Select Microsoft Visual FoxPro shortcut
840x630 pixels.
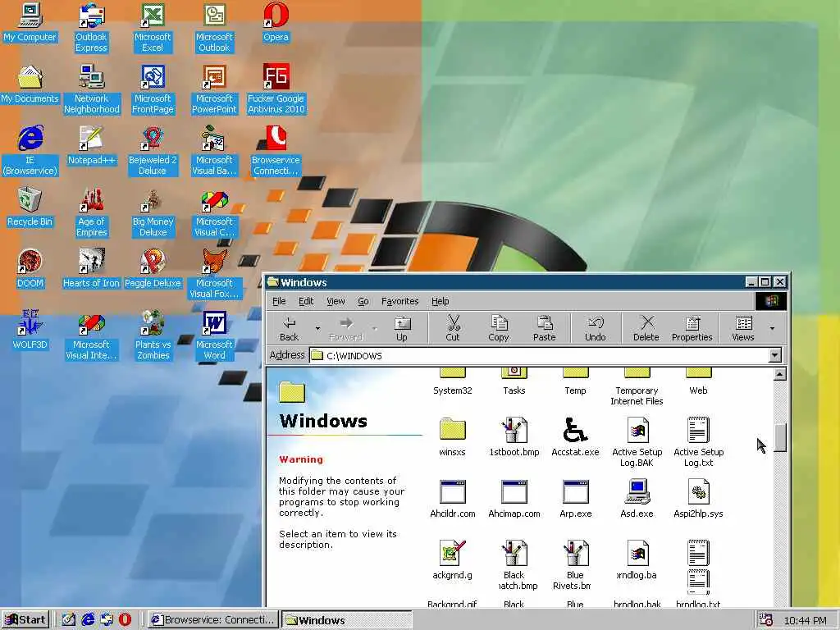[x=214, y=274]
